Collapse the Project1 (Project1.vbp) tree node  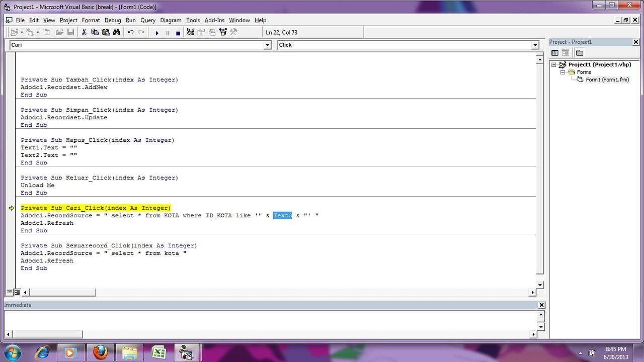pyautogui.click(x=554, y=65)
